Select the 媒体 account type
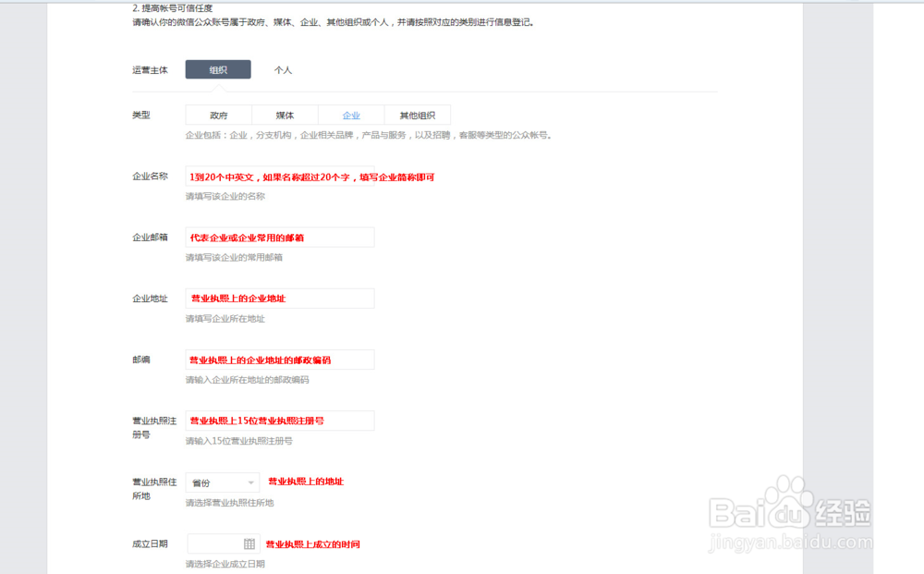The image size is (924, 574). tap(285, 114)
